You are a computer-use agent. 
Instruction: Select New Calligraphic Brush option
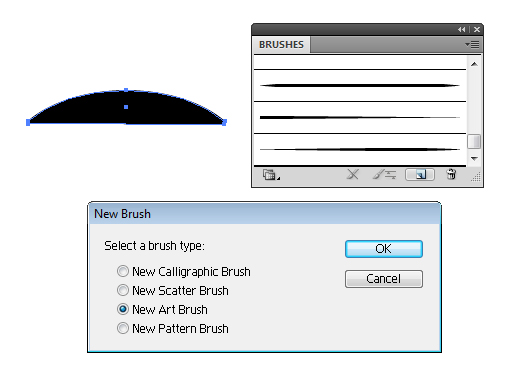[123, 271]
